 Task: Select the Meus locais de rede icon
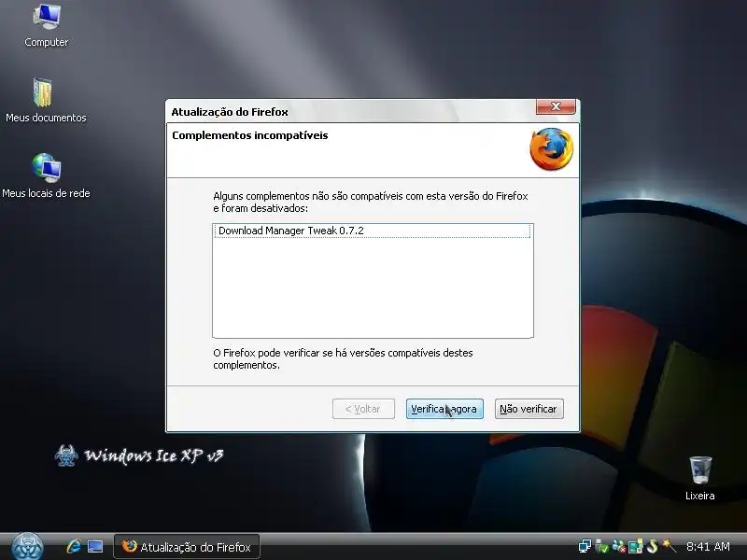(x=46, y=176)
